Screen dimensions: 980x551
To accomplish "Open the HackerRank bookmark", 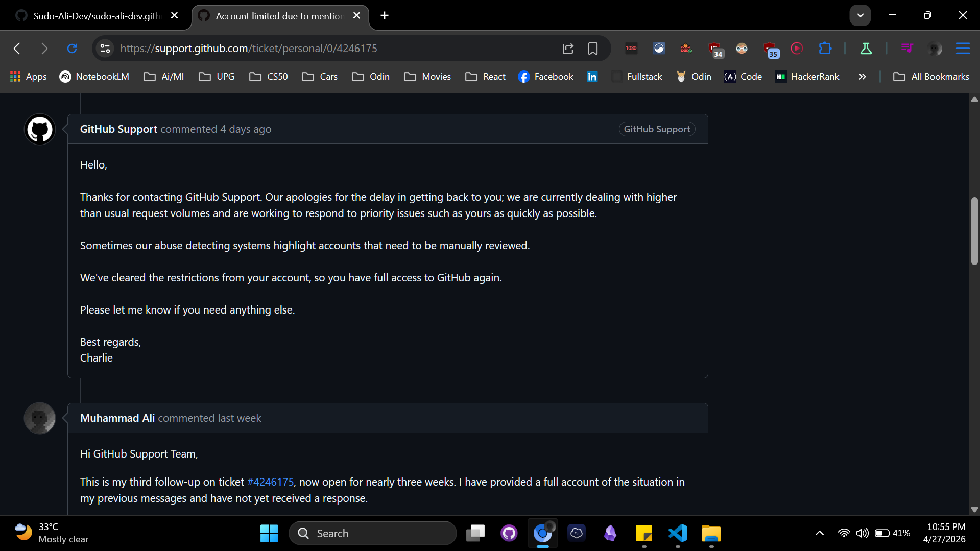I will pos(807,77).
